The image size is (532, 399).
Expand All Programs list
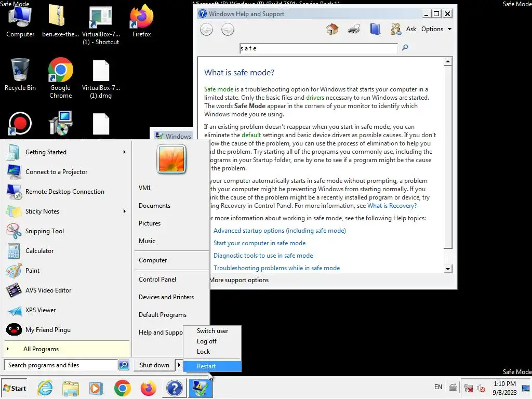coord(67,349)
